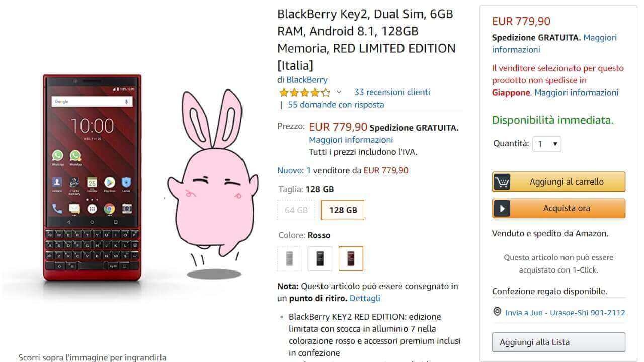Click Invia a Jun delivery address link
644x362 pixels.
coord(565,312)
